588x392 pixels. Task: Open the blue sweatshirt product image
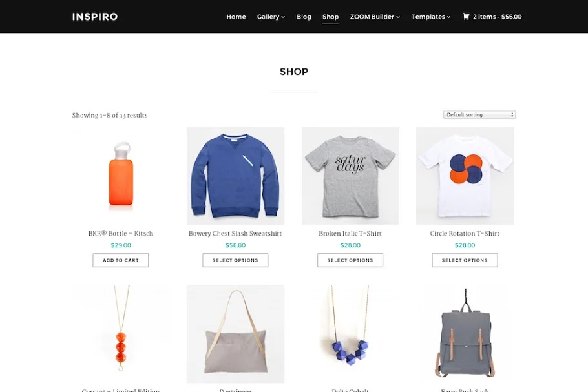[235, 176]
